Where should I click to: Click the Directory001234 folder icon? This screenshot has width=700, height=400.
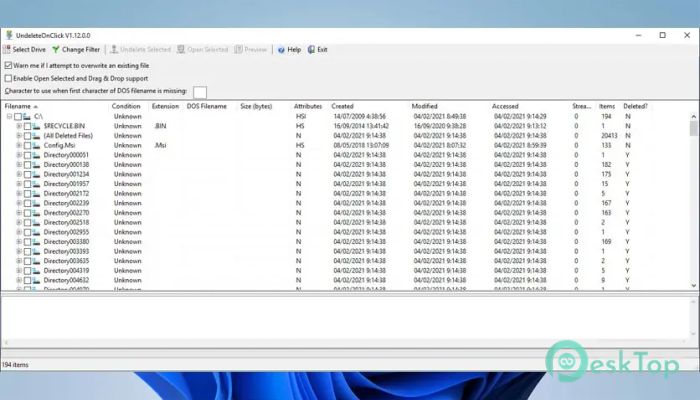pos(36,175)
